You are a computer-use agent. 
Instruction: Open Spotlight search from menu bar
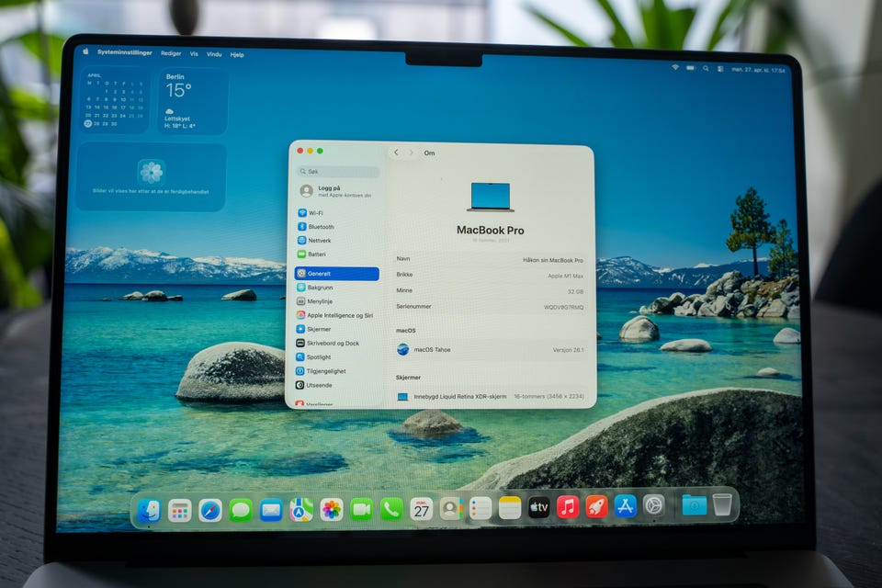click(706, 69)
